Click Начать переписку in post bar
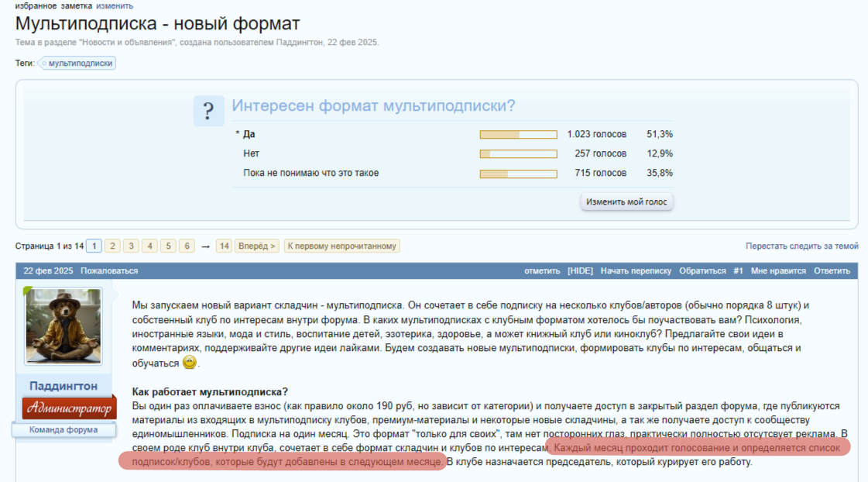868x482 pixels. pos(636,271)
